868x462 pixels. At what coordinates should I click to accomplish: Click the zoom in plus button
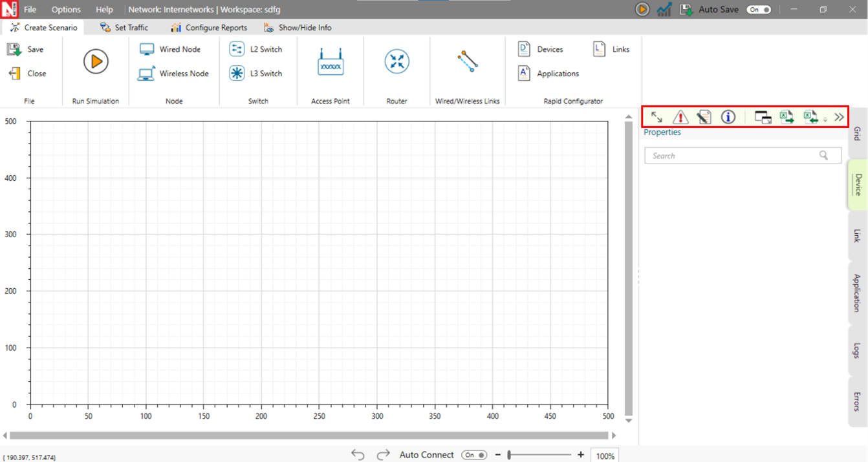click(581, 455)
